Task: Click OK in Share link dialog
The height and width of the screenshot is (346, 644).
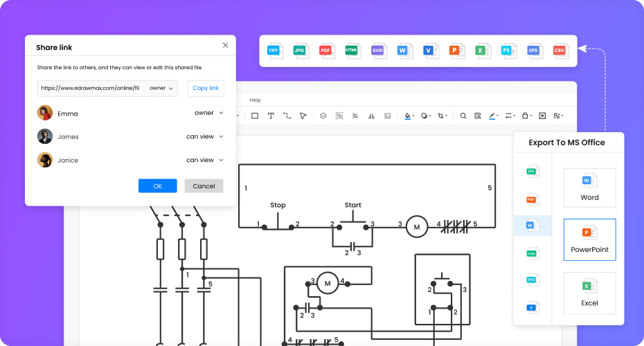Action: [x=157, y=186]
